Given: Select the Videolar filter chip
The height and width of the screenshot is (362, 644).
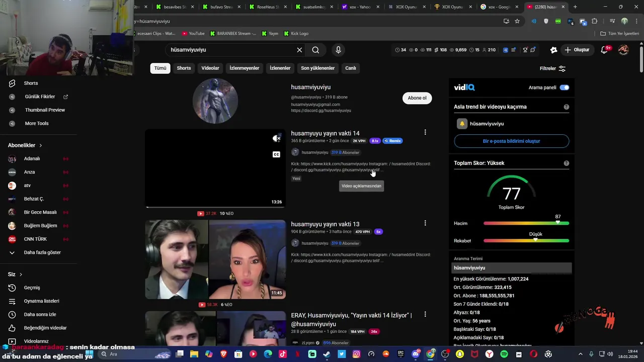Looking at the screenshot, I should (x=210, y=68).
